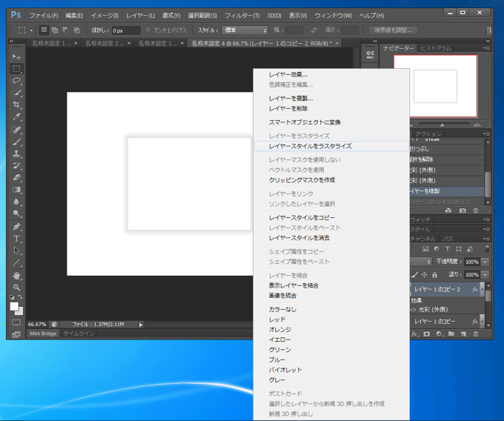Image resolution: width=504 pixels, height=421 pixels.
Task: Choose レイヤースタイルをラスタライズ from context menu
Action: coord(331,146)
